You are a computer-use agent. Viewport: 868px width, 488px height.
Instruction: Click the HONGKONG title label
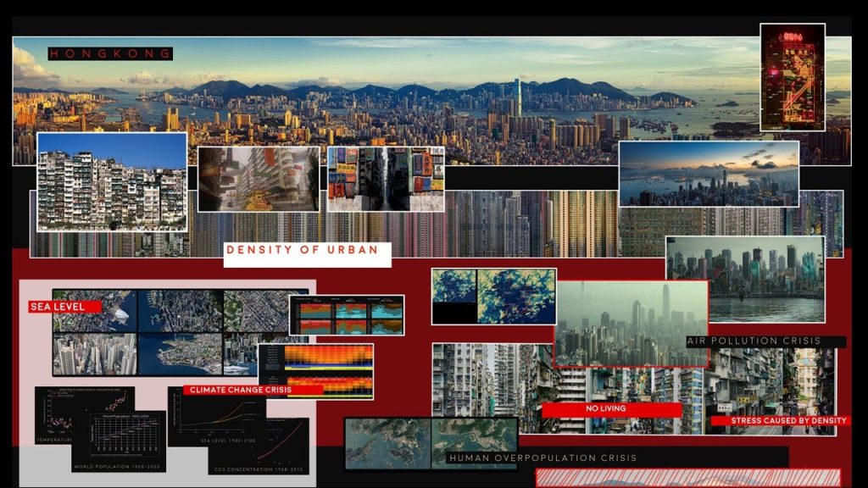110,53
